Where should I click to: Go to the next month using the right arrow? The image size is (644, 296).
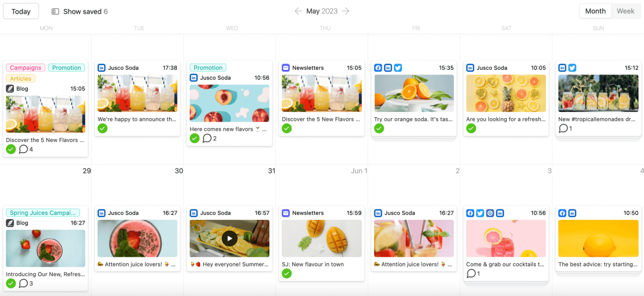(346, 11)
